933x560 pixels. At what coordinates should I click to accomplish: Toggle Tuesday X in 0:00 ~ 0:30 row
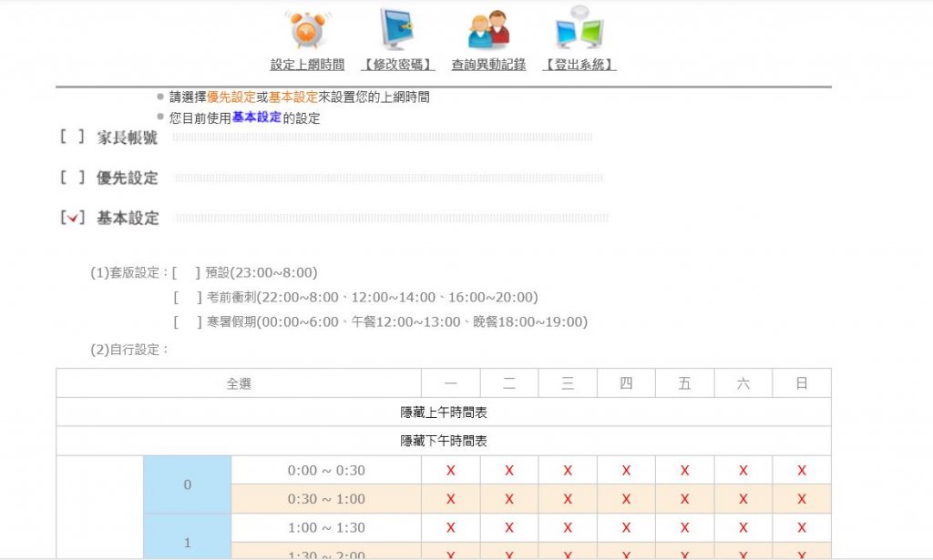509,470
